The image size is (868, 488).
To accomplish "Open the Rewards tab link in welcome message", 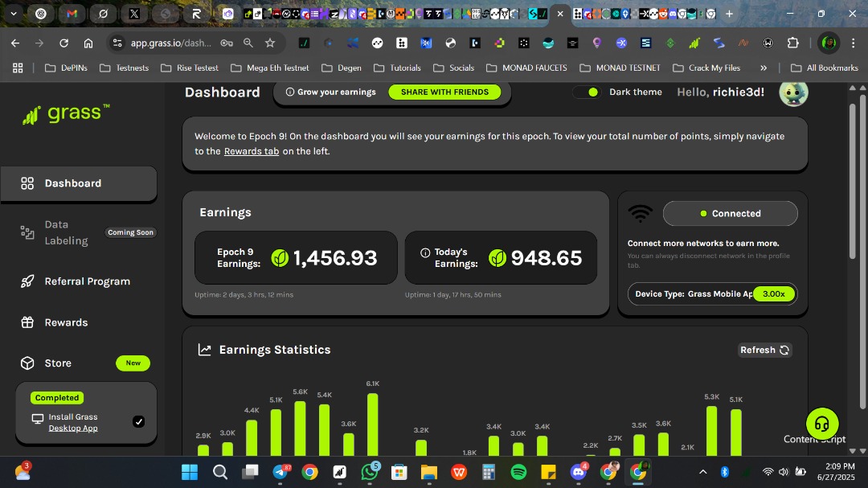I will [252, 151].
